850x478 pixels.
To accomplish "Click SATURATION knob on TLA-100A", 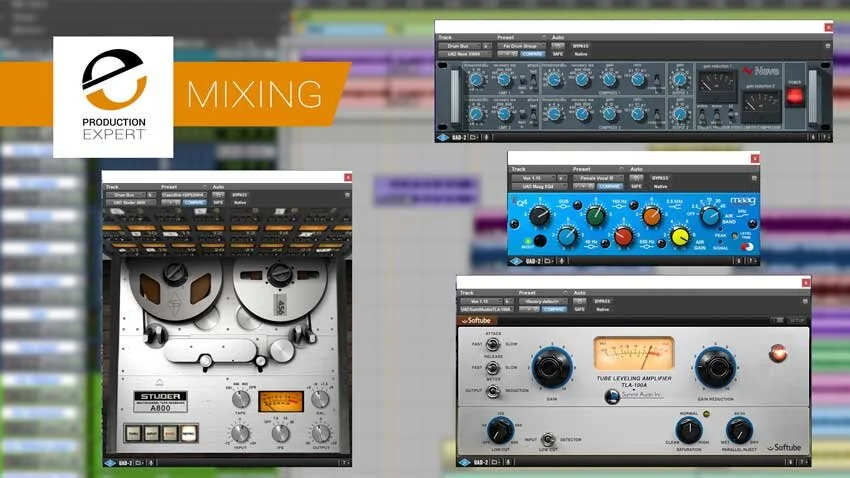I will (x=689, y=430).
